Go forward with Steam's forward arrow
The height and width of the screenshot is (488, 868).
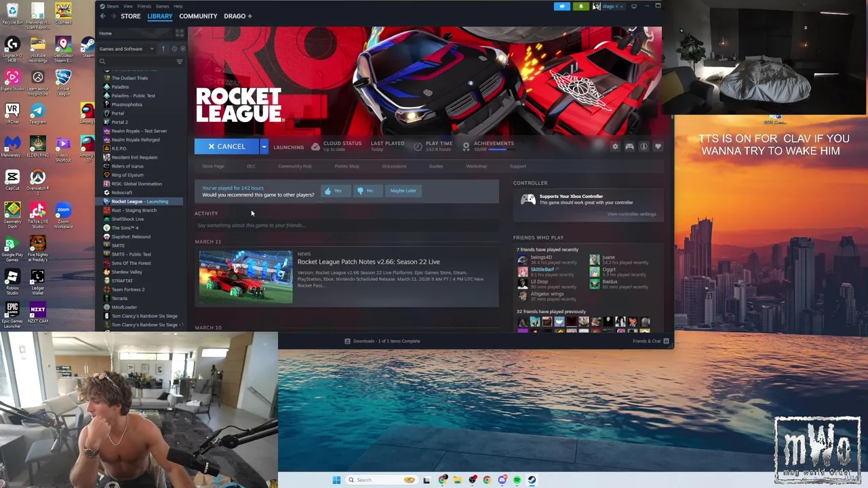pos(113,16)
